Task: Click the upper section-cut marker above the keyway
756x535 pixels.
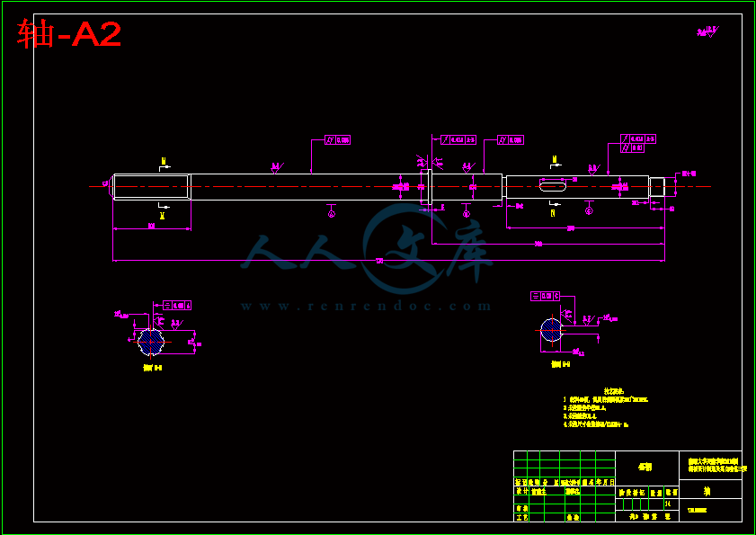Action: [x=556, y=163]
